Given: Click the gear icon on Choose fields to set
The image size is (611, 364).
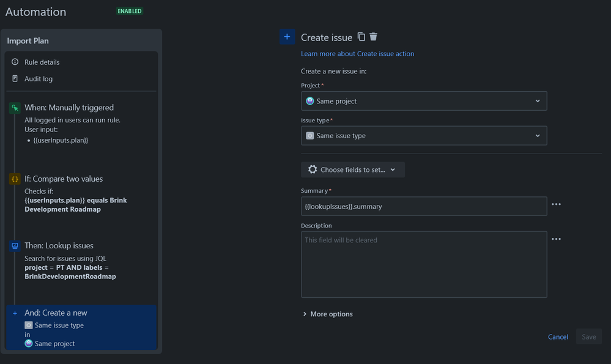Looking at the screenshot, I should pyautogui.click(x=313, y=169).
